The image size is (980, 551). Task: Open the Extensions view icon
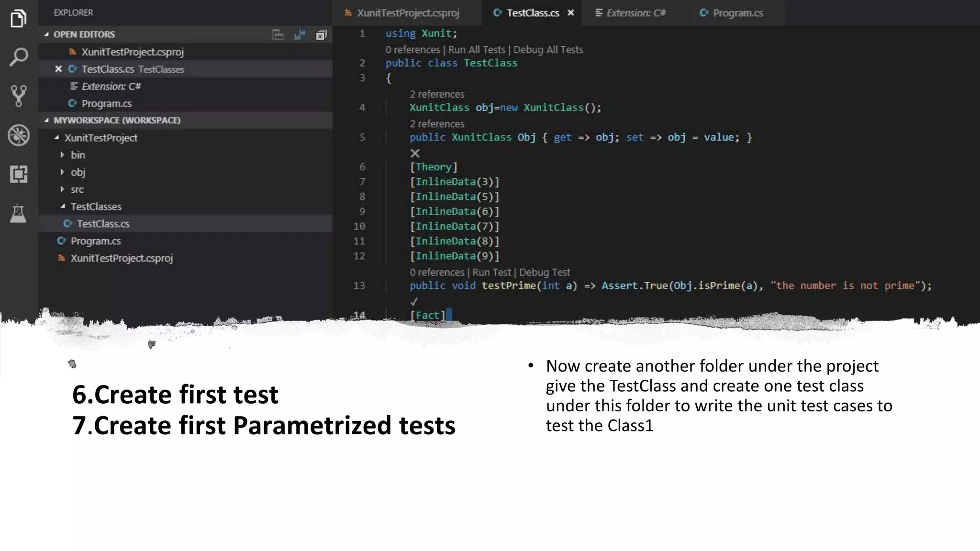(x=18, y=174)
